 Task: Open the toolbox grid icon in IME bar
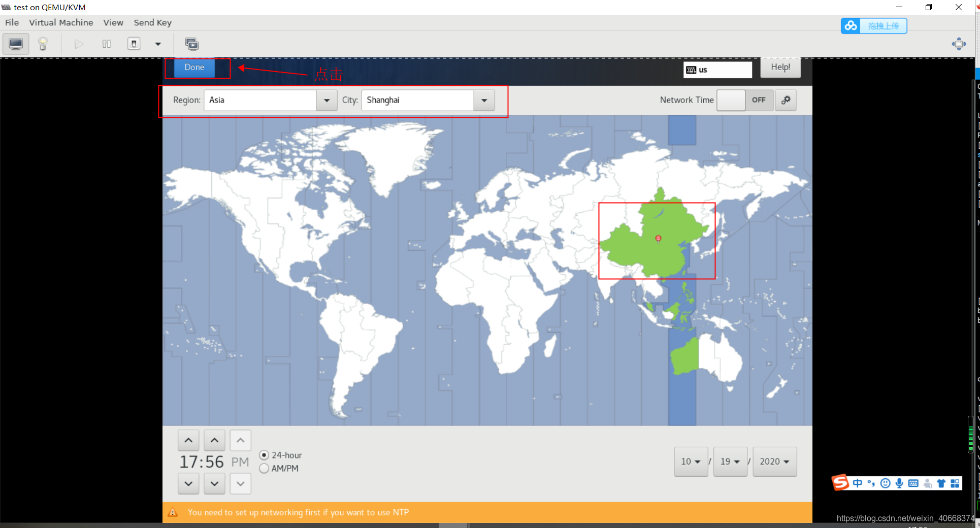pos(955,483)
